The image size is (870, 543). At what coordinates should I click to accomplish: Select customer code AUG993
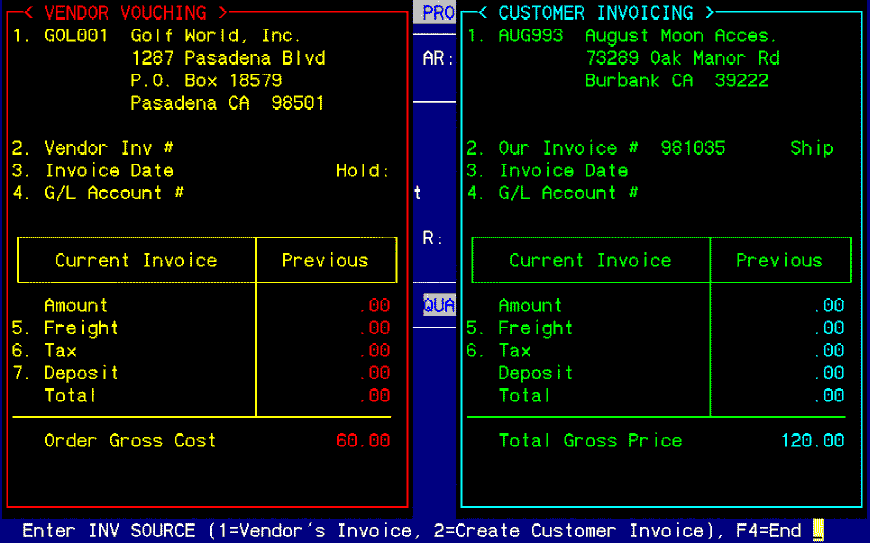point(530,36)
